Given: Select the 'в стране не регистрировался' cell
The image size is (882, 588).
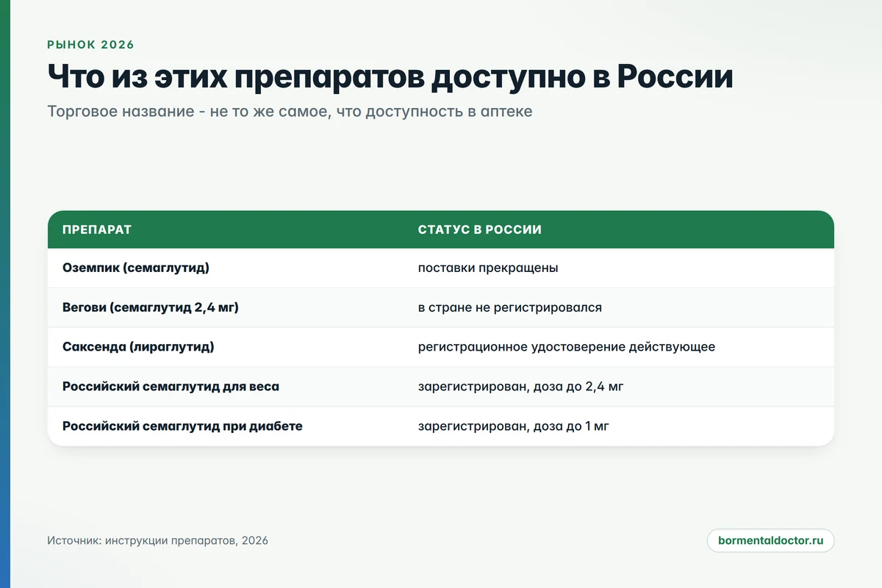Looking at the screenshot, I should click(x=510, y=308).
